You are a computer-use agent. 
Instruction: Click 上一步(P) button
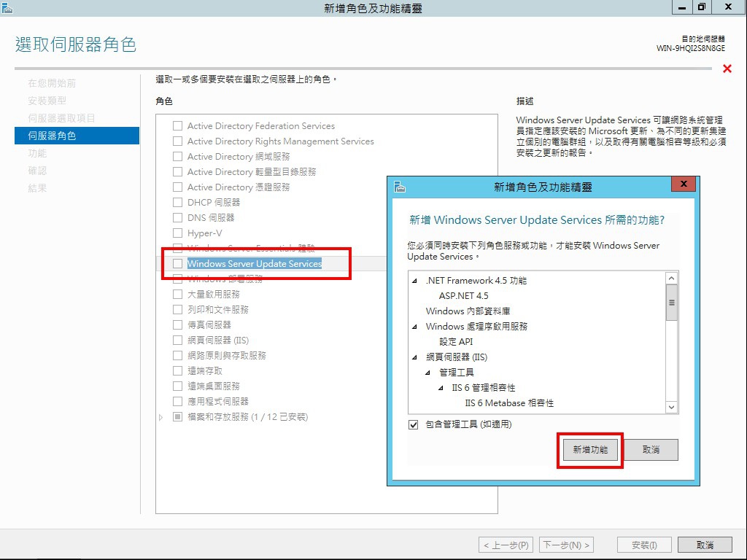click(506, 545)
